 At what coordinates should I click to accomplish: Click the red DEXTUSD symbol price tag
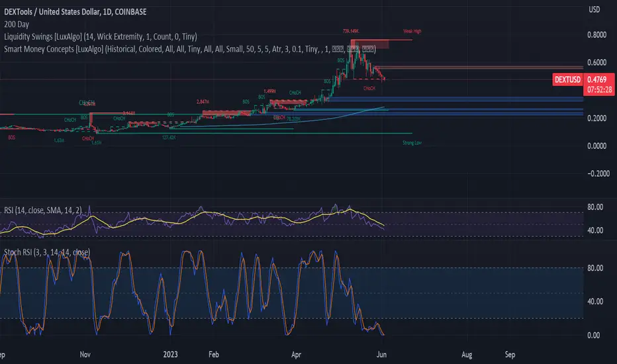[x=567, y=79]
